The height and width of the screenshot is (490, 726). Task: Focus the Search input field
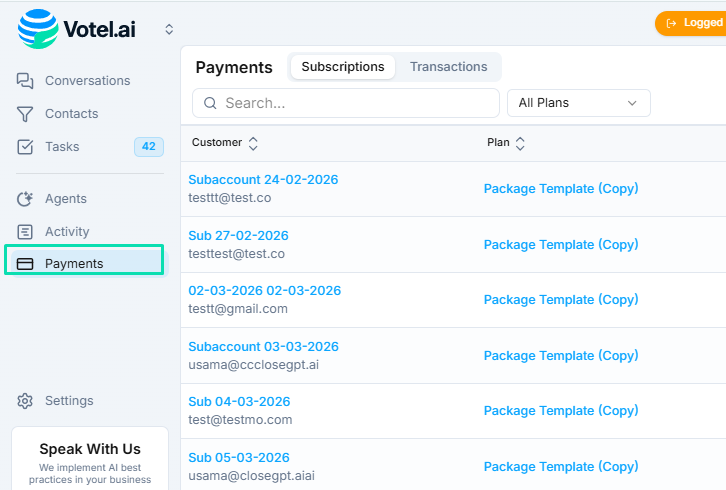(x=355, y=103)
